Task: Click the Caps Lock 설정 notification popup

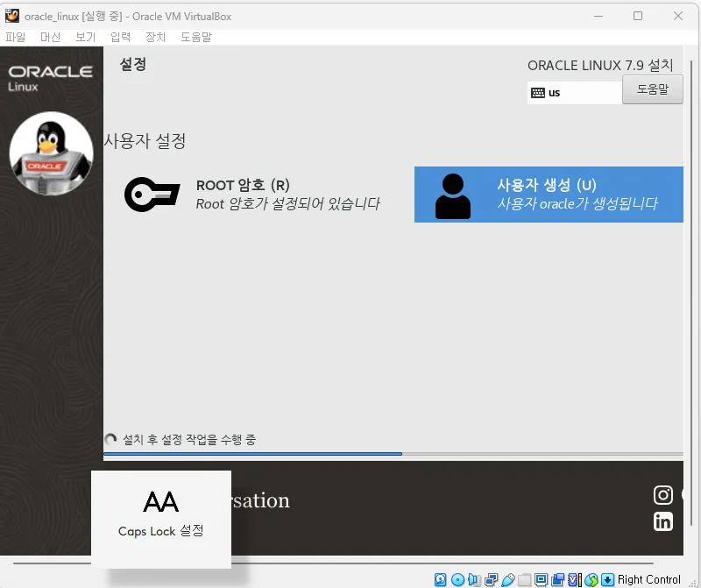Action: click(161, 519)
